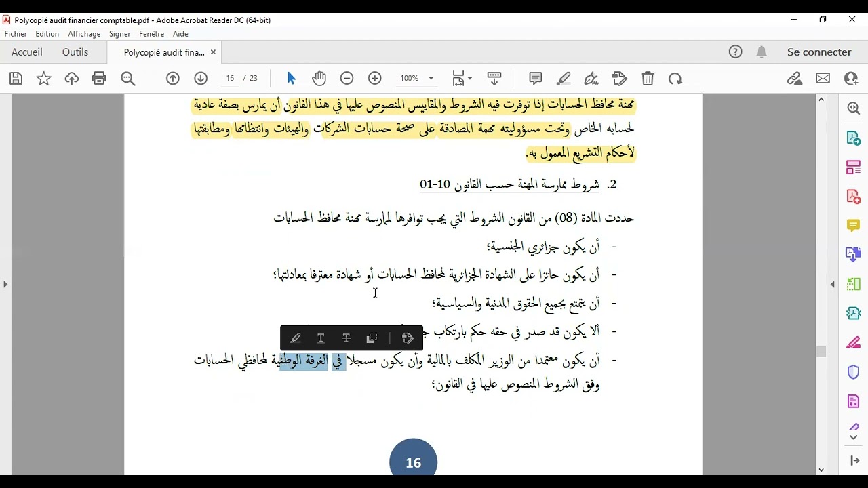
Task: Open the notifications bell
Action: point(762,52)
